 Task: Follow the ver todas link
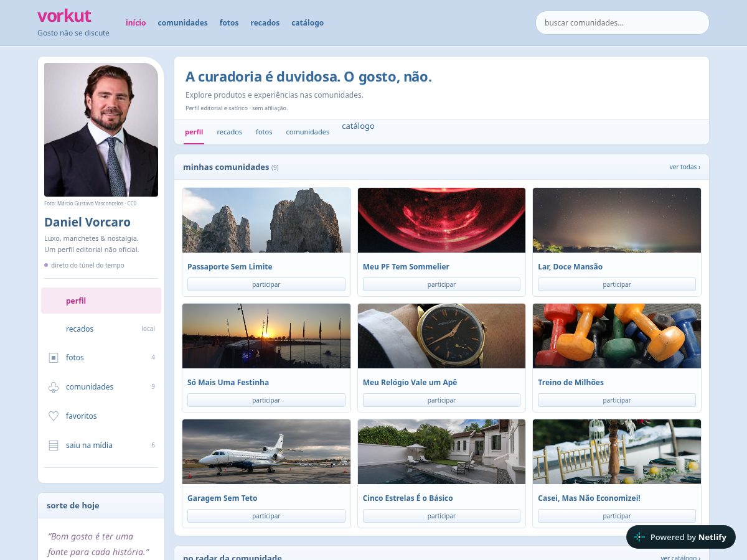(685, 167)
